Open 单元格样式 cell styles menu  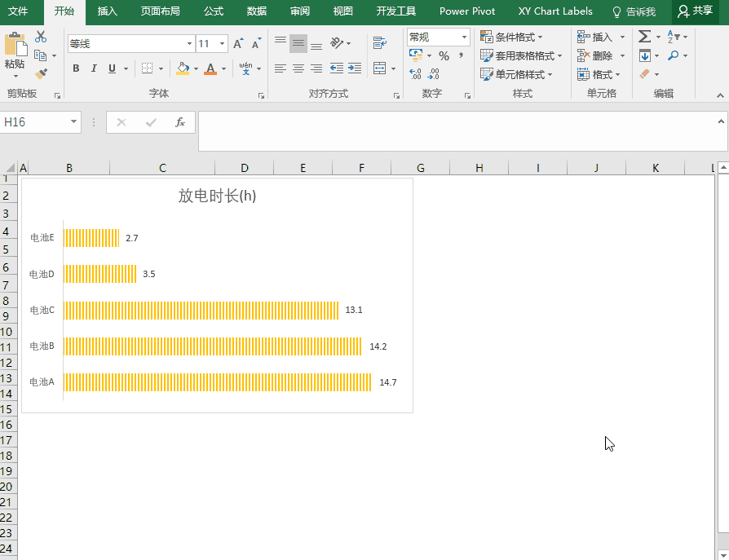(516, 74)
